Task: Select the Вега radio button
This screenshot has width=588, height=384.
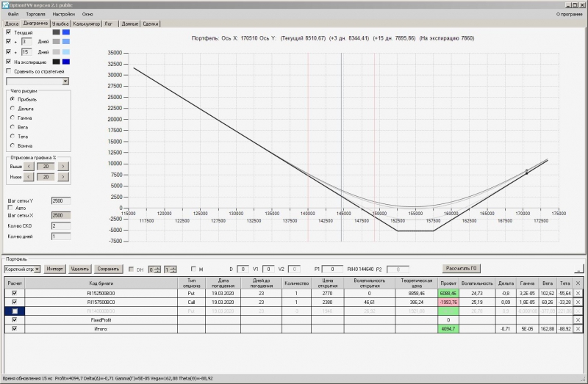Action: (12, 127)
